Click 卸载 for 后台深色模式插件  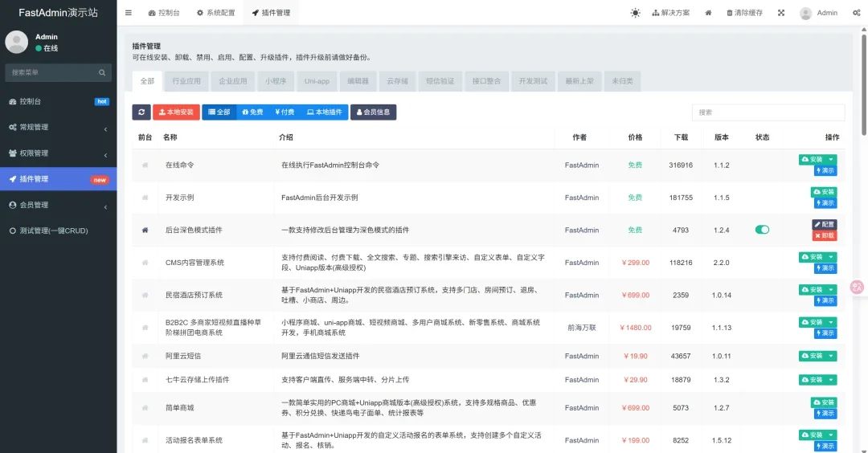point(825,235)
